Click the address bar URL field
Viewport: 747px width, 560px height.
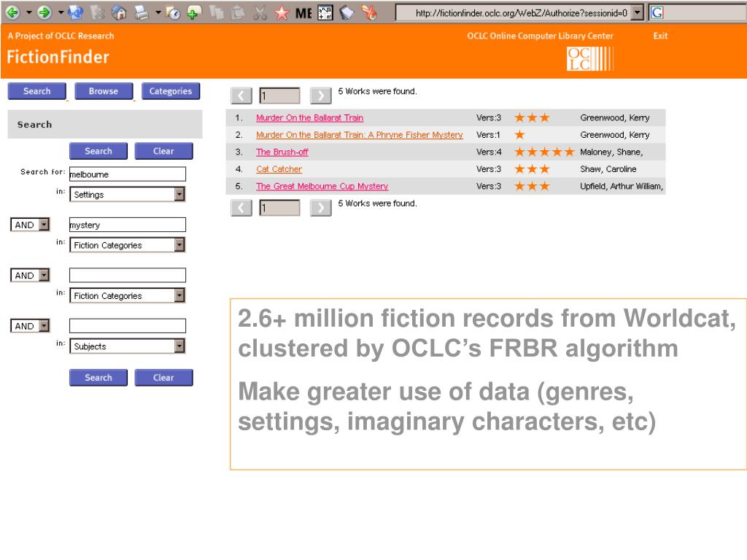point(514,13)
